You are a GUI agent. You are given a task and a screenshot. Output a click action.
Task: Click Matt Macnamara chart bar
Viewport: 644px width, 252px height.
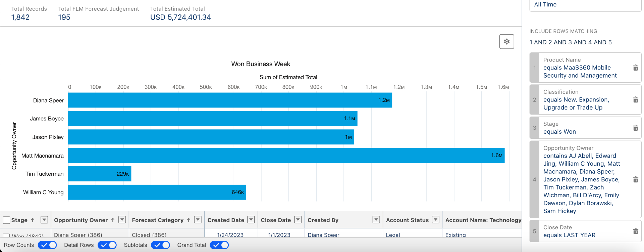[286, 156]
